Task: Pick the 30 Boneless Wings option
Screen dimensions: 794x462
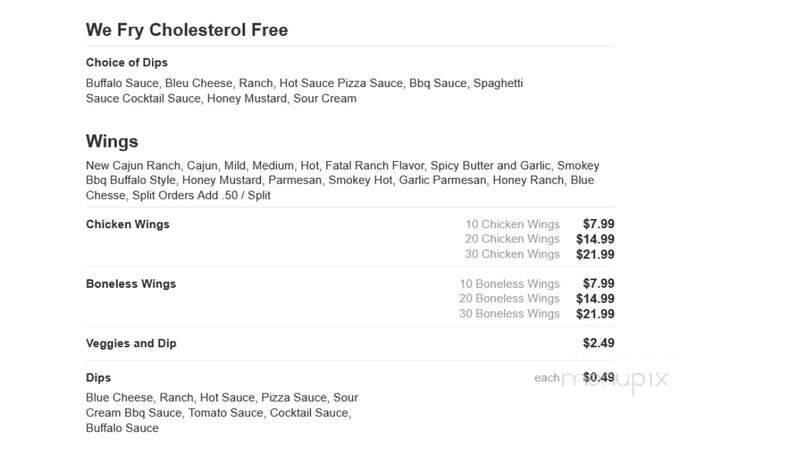Action: pyautogui.click(x=509, y=314)
